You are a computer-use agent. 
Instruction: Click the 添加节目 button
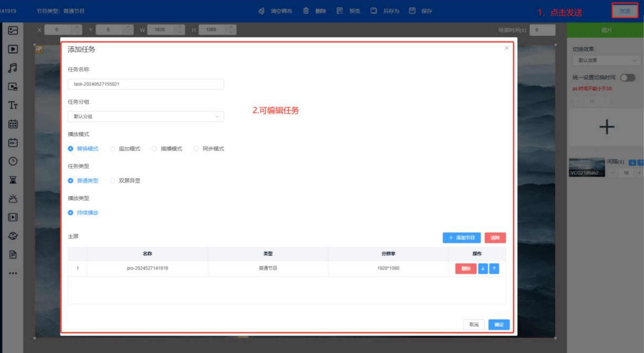click(461, 238)
